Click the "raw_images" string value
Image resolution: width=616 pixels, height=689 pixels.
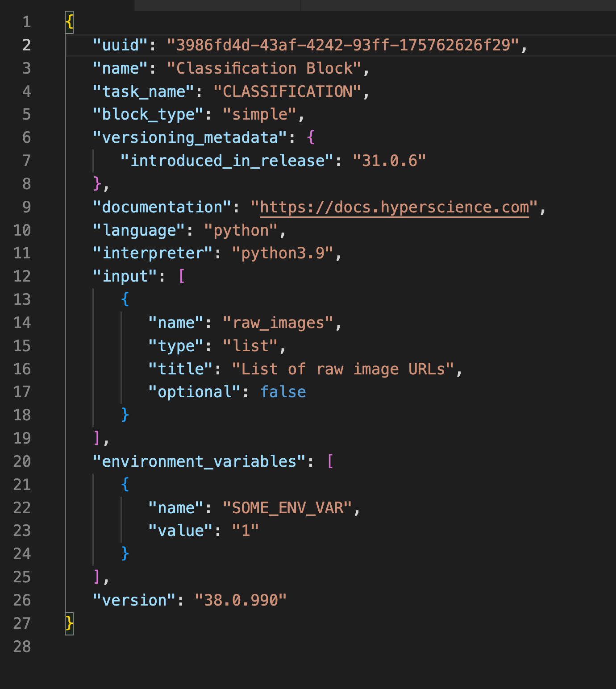click(278, 323)
